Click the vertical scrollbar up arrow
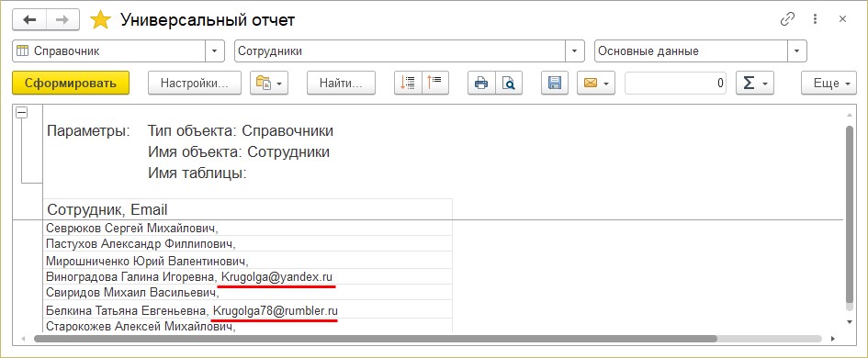The image size is (868, 358). [850, 115]
